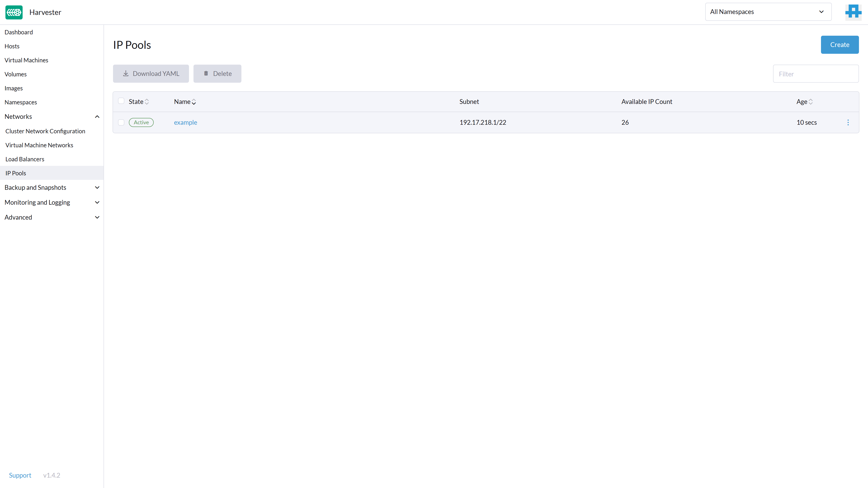
Task: Click the Download YAML button
Action: 151,73
